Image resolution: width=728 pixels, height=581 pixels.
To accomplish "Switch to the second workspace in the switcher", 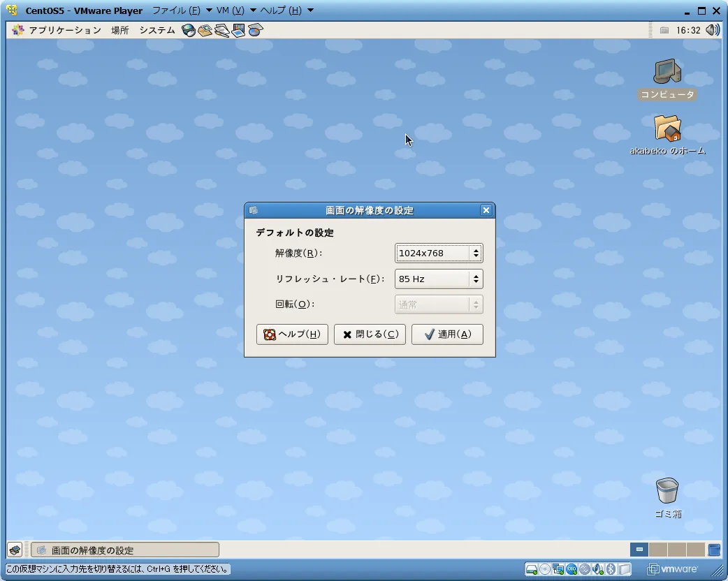I will click(657, 550).
